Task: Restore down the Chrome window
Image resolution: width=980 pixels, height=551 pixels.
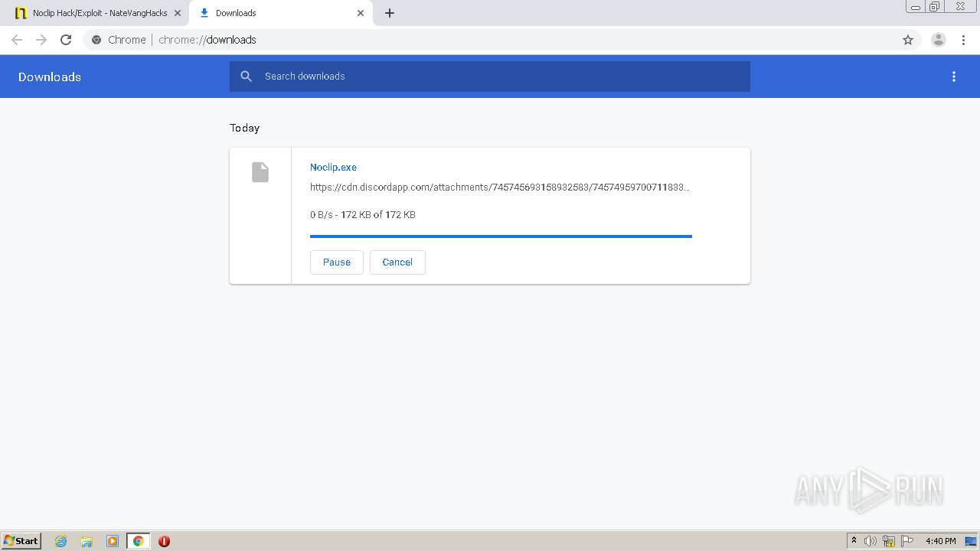Action: pyautogui.click(x=935, y=7)
